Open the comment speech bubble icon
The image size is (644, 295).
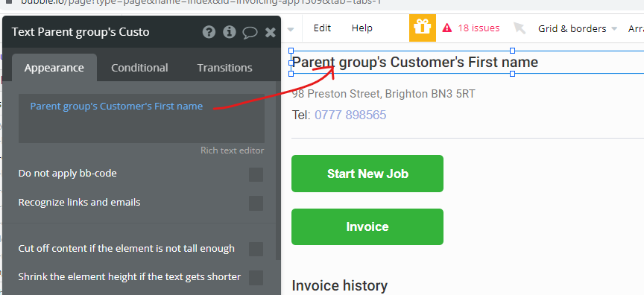pos(250,33)
